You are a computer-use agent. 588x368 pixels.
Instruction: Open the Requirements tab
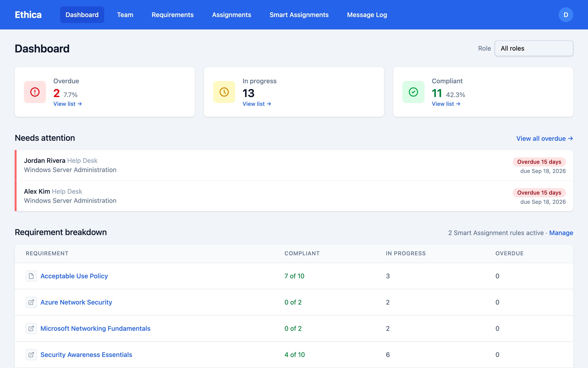[172, 15]
